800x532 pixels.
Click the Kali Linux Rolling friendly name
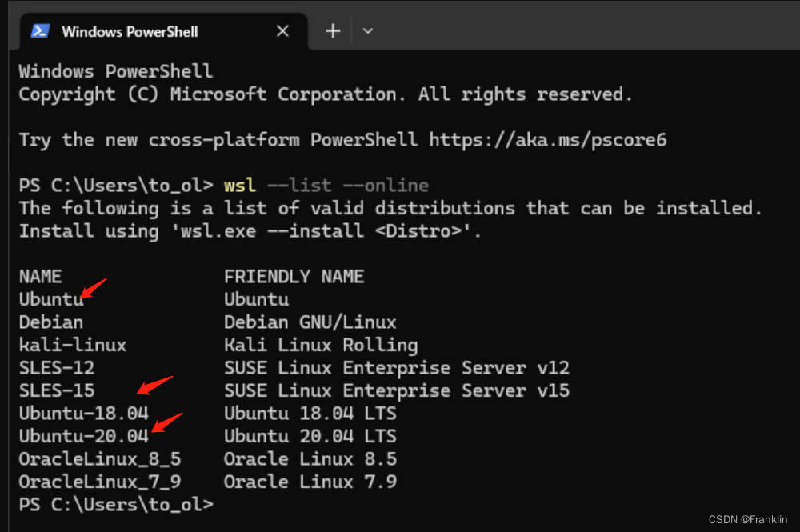321,345
